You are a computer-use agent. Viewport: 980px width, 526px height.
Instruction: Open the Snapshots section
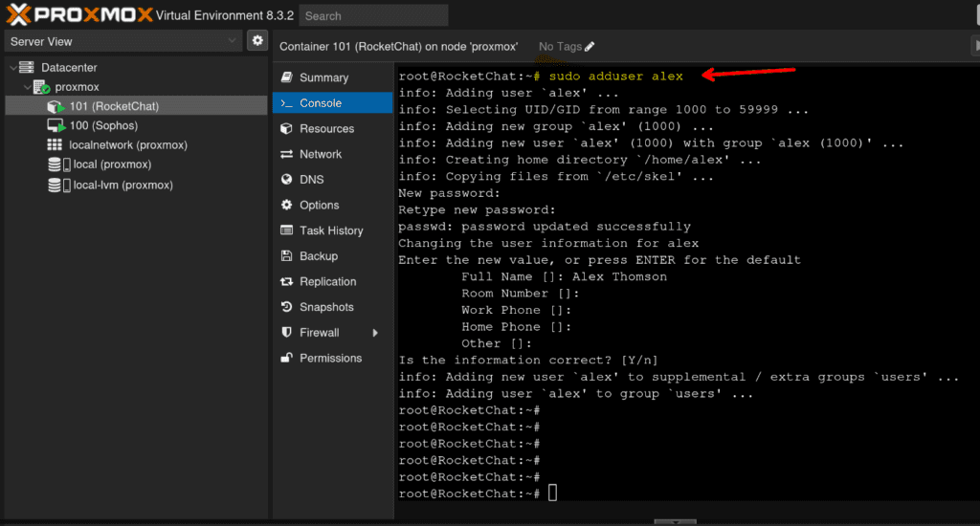pos(326,307)
